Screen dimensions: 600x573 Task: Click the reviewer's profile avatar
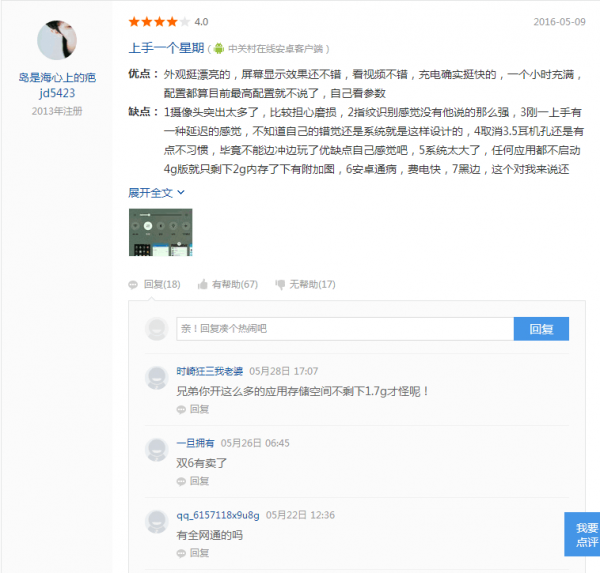tap(57, 40)
